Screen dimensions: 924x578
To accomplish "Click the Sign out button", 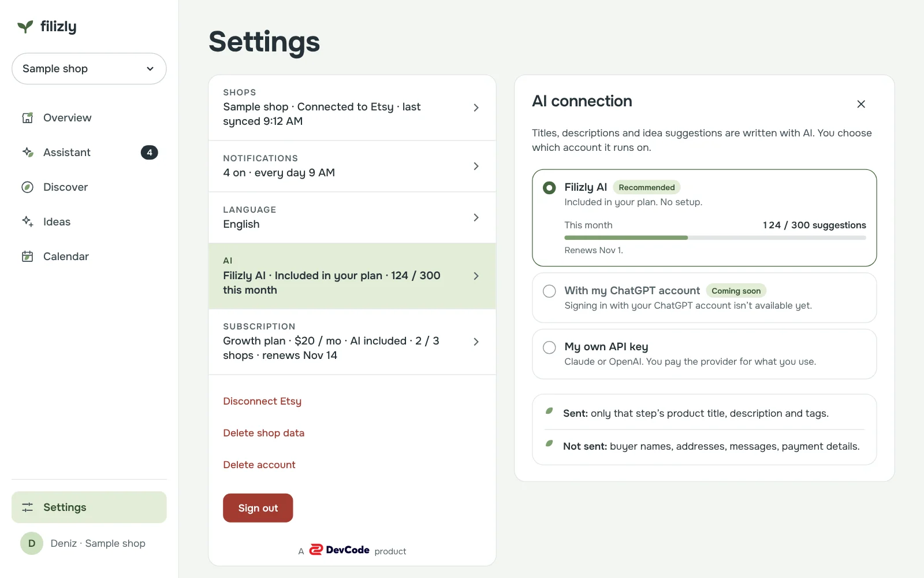I will [258, 508].
